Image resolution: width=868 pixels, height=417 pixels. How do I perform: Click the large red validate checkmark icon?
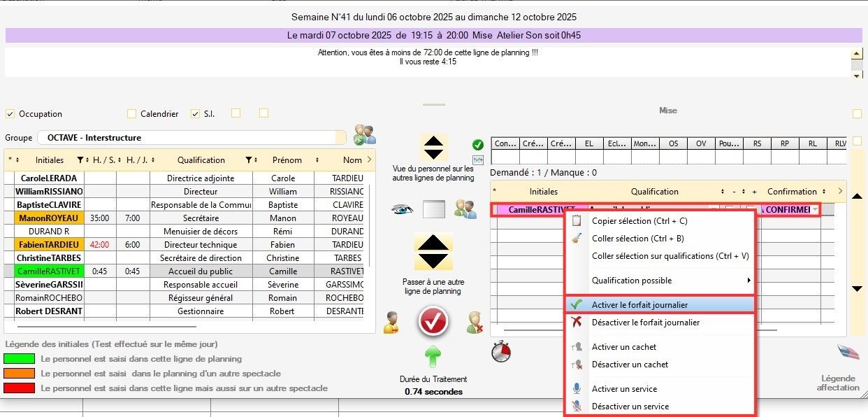pyautogui.click(x=433, y=321)
